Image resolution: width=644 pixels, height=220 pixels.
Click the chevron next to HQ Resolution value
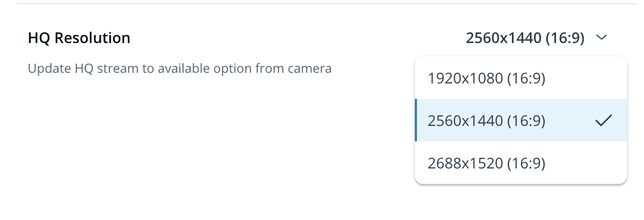[601, 38]
